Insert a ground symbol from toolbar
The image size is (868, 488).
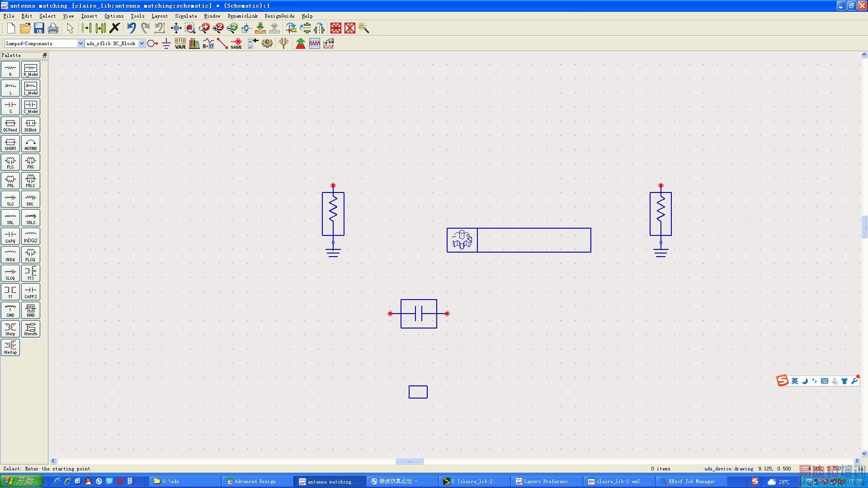166,43
